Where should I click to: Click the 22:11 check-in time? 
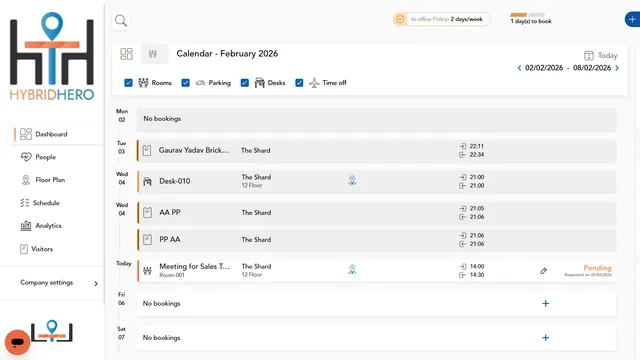coord(476,146)
